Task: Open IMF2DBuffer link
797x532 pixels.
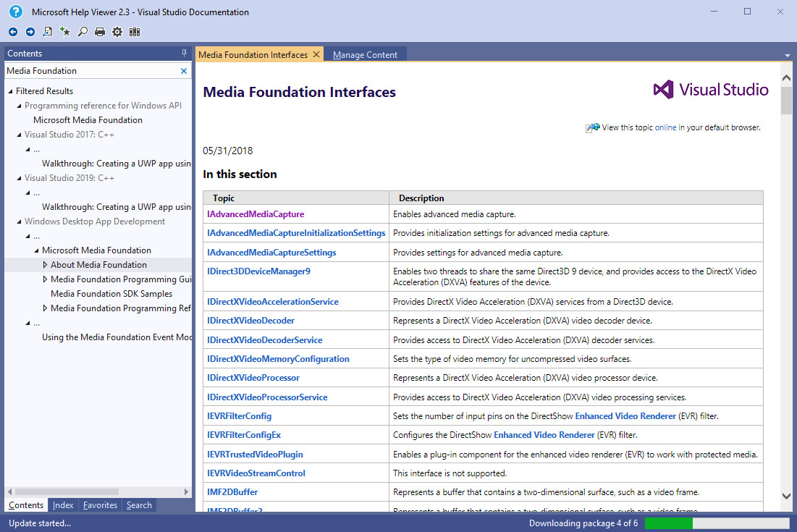Action: pos(232,492)
